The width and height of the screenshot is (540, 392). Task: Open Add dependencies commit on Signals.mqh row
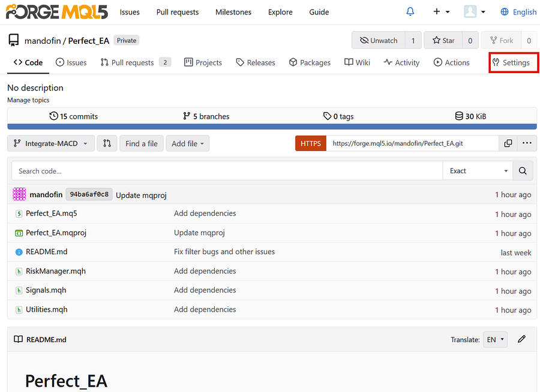pos(205,290)
